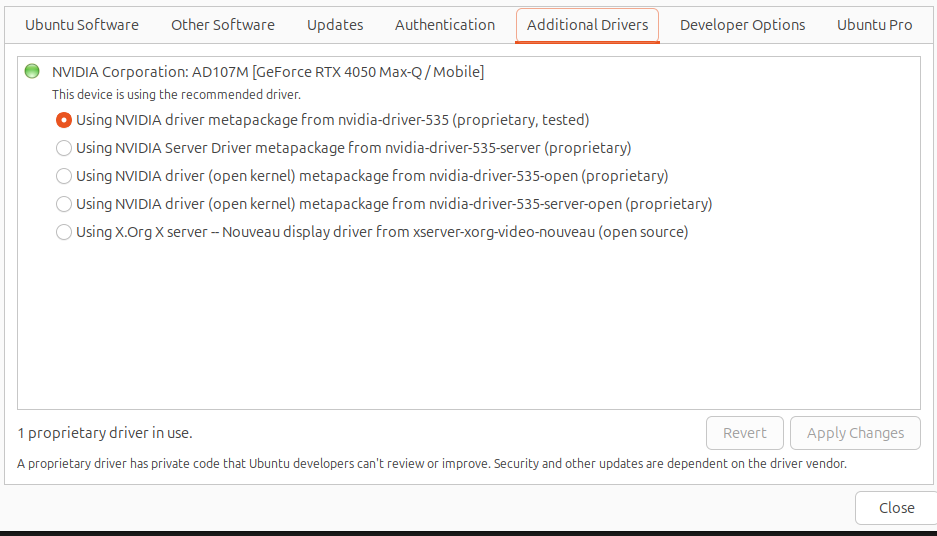Select the Nouveau open source driver option

pyautogui.click(x=64, y=232)
